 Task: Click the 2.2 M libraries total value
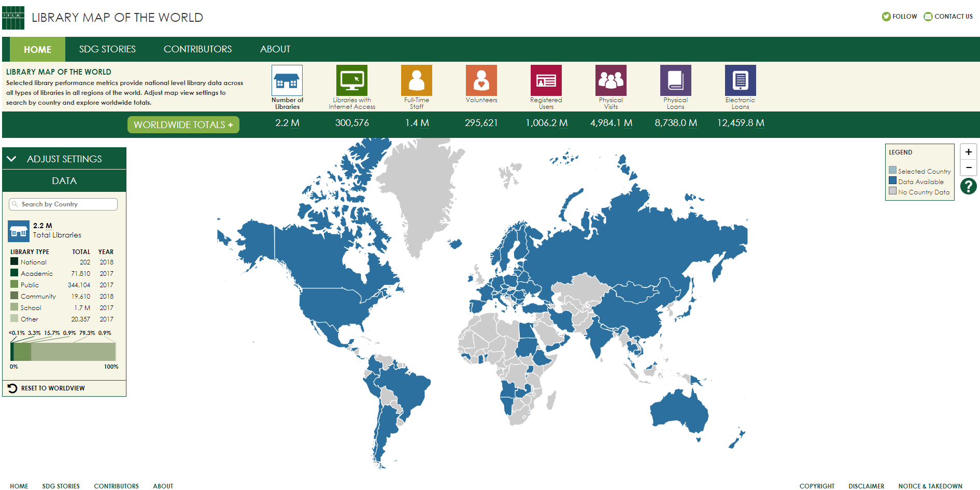pyautogui.click(x=287, y=123)
